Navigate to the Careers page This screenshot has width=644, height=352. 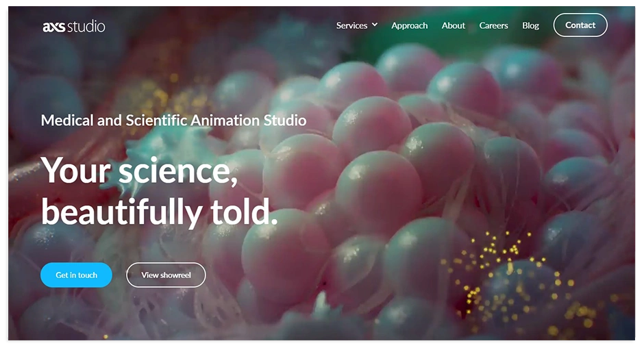pos(493,25)
